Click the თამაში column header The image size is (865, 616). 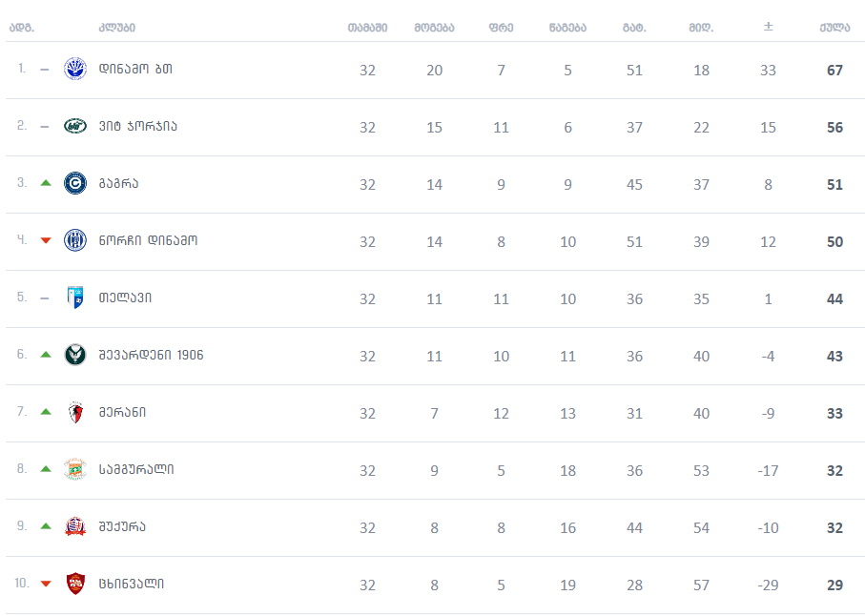[367, 27]
